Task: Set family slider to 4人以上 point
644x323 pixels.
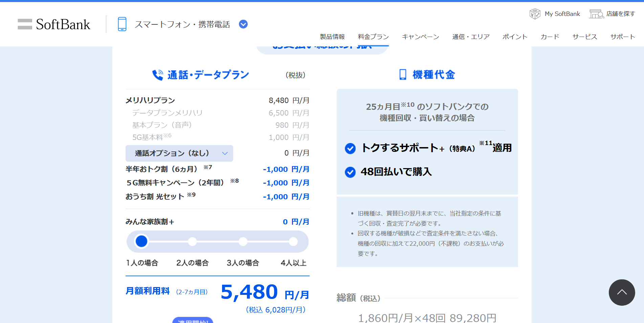Action: point(293,242)
